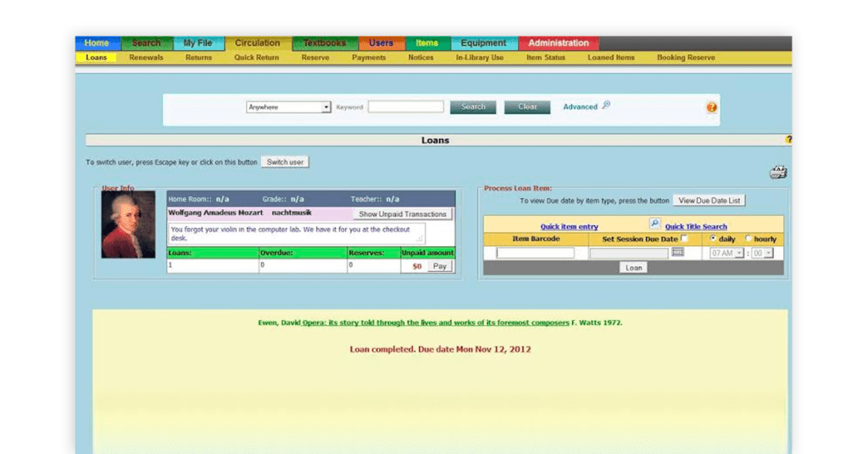
Task: Click the Clear button
Action: (x=527, y=108)
